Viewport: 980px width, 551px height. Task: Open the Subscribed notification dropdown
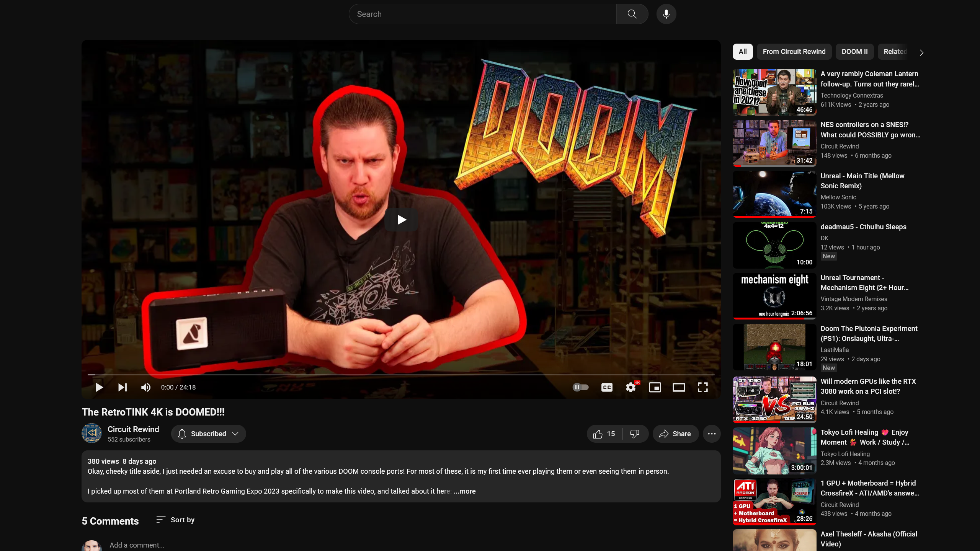point(209,434)
